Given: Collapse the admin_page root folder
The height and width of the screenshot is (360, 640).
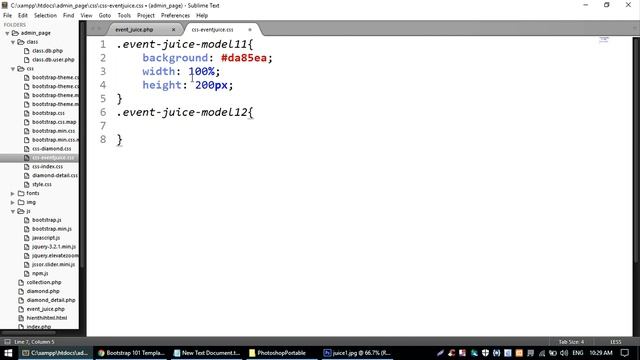Looking at the screenshot, I should coord(7,33).
